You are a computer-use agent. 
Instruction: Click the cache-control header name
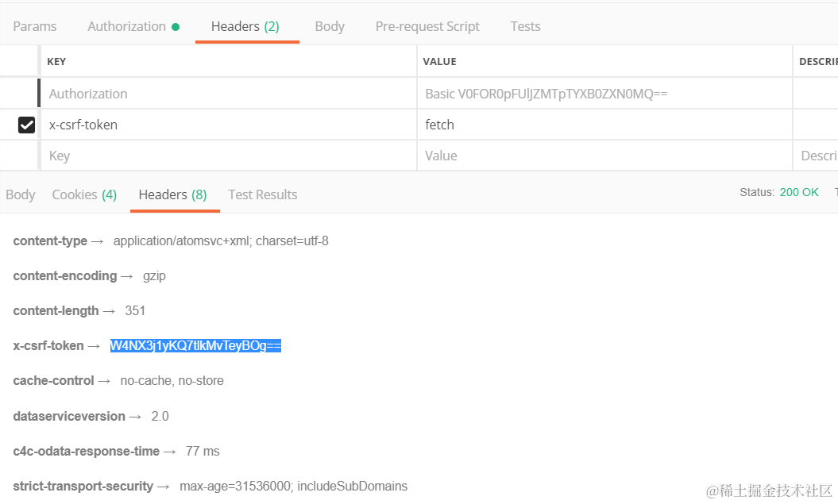point(53,381)
